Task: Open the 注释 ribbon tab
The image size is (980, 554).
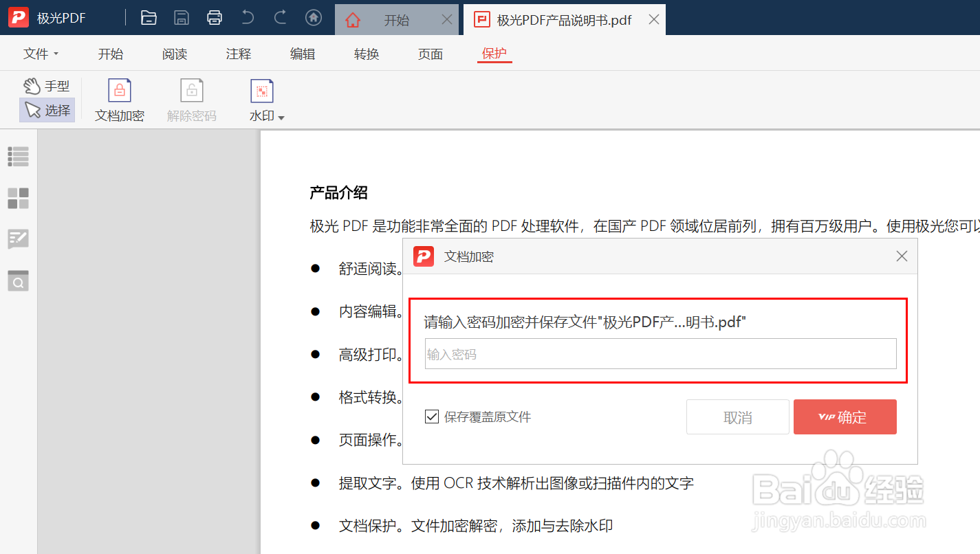Action: [x=239, y=54]
